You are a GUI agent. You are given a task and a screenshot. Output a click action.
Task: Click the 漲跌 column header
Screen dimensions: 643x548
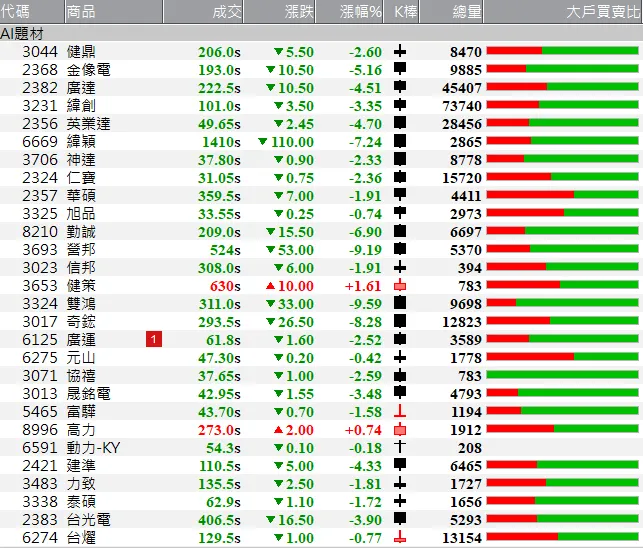[x=280, y=11]
